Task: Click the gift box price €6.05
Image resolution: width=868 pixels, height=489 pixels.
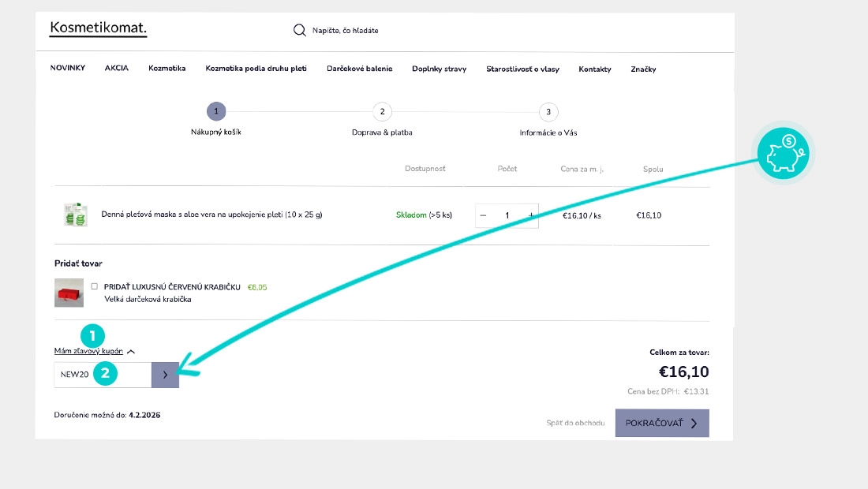Action: 257,287
